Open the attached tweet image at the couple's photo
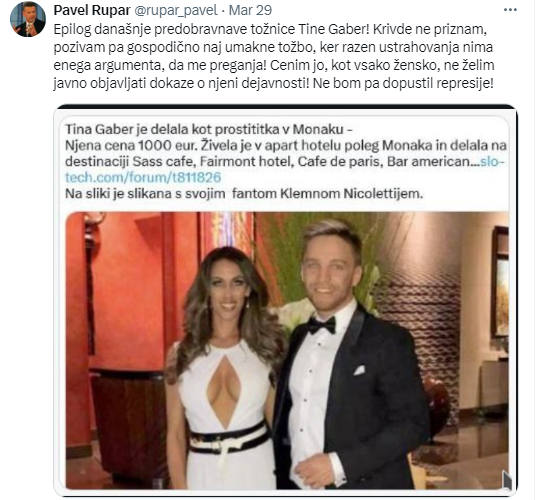The image size is (538, 500). click(x=287, y=350)
